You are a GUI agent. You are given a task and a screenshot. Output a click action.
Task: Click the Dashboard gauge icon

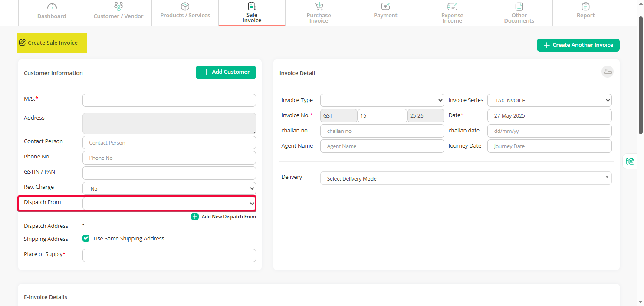coord(52,6)
